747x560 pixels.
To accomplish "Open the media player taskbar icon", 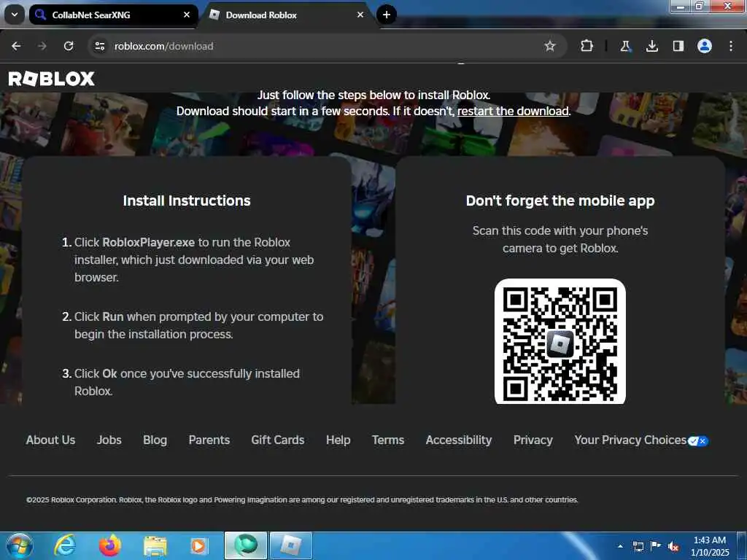I will click(x=199, y=545).
